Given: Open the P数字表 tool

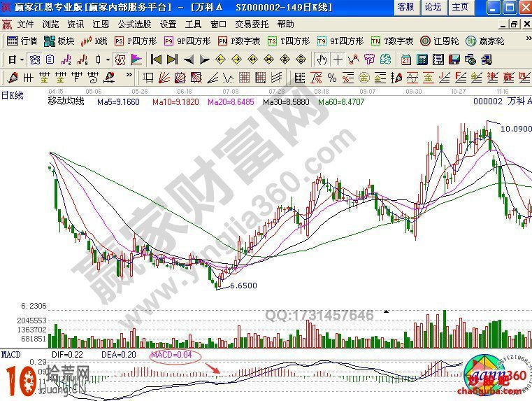Looking at the screenshot, I should point(239,41).
